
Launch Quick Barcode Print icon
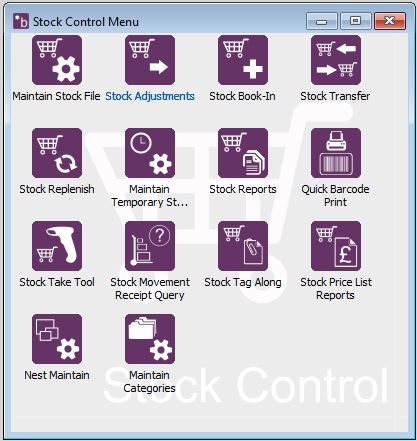click(336, 153)
